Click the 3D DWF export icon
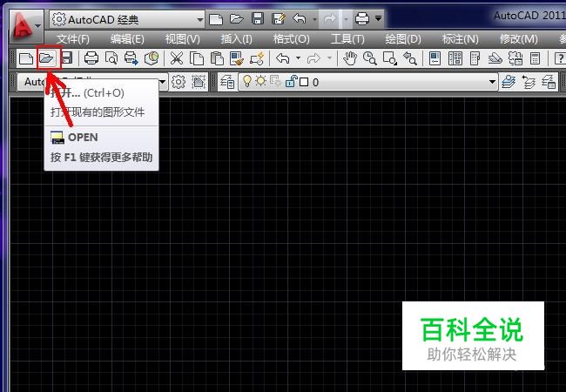Viewport: 566px width, 392px height. click(152, 58)
